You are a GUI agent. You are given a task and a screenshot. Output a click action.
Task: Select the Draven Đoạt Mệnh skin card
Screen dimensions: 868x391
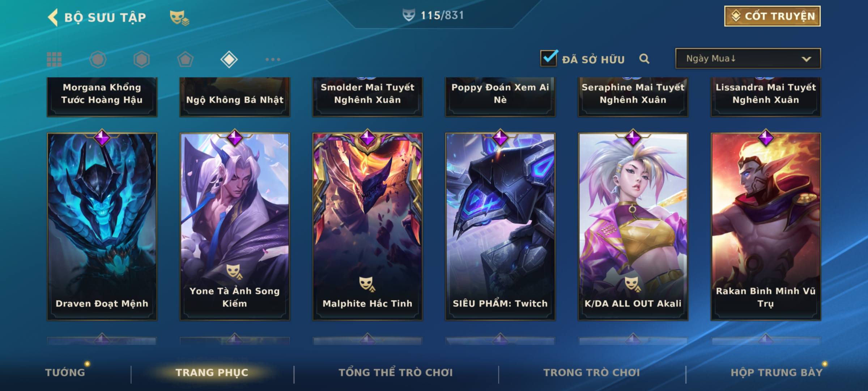(102, 227)
